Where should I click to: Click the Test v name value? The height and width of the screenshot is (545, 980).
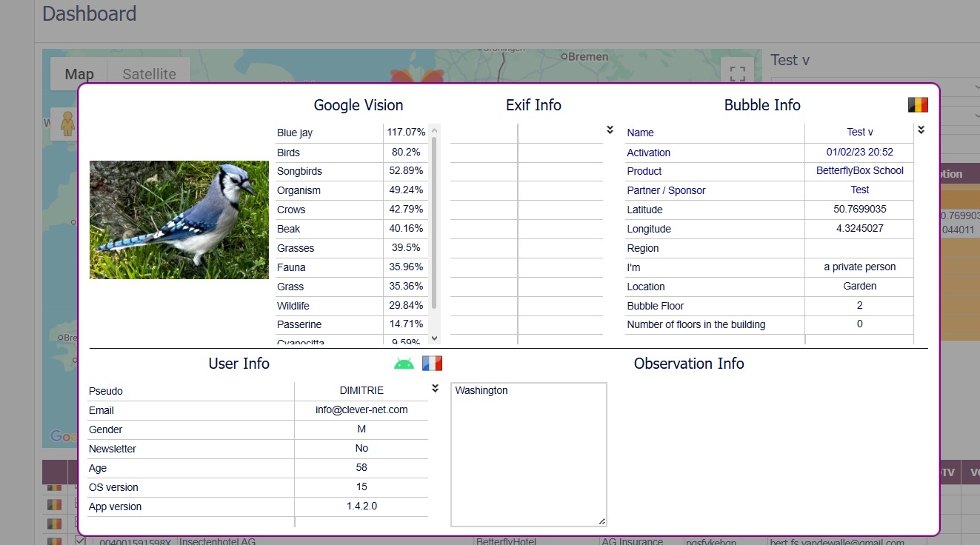(860, 132)
